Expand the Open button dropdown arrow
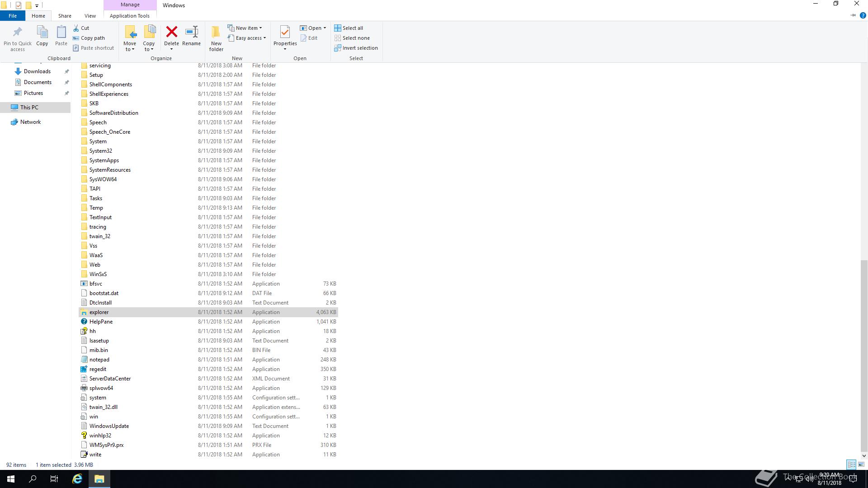 (x=325, y=28)
